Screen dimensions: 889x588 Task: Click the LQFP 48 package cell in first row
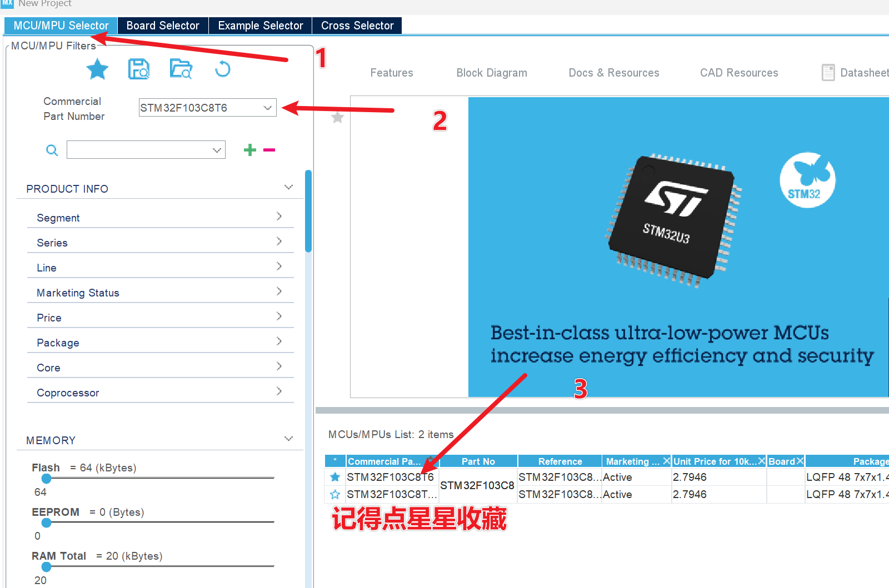[x=847, y=477]
